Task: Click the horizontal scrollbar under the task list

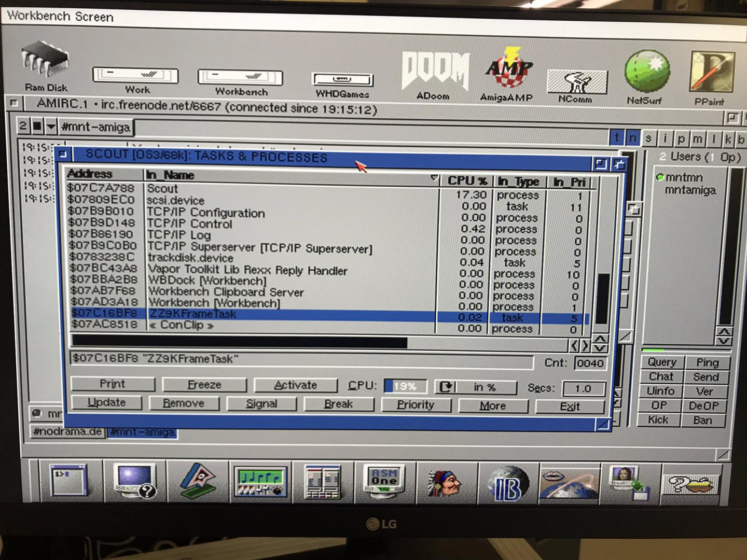Action: (x=239, y=342)
